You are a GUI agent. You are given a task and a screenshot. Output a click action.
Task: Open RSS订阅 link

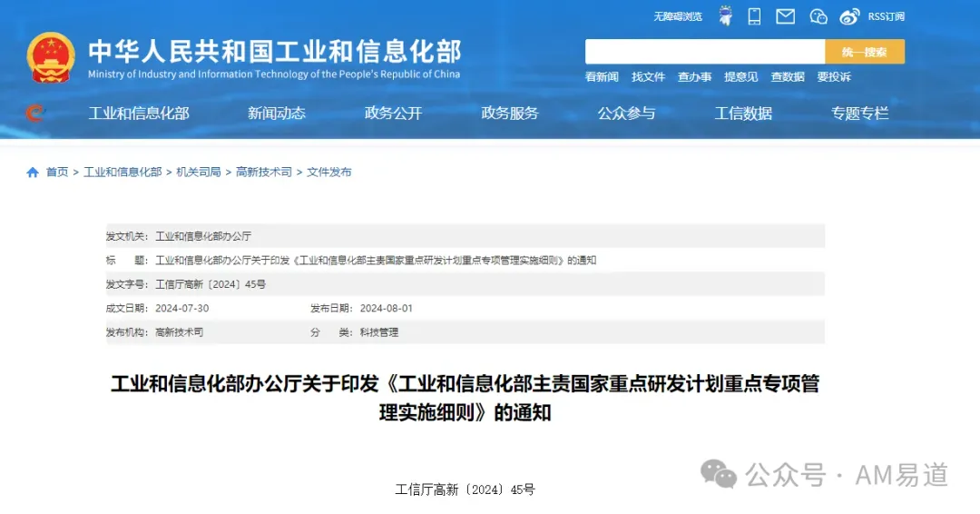[x=887, y=16]
